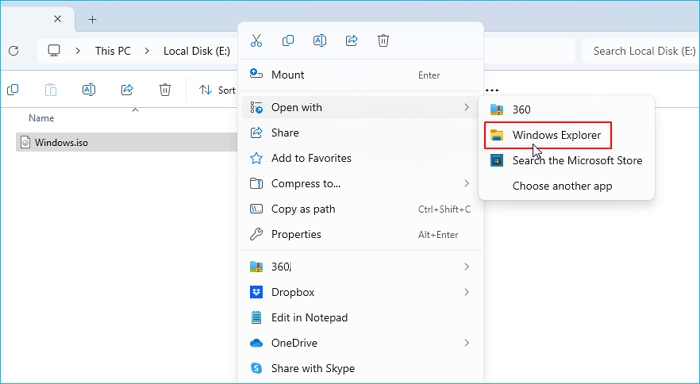Click the chevron arrow beside 360 menu entry
The width and height of the screenshot is (700, 384).
[467, 267]
